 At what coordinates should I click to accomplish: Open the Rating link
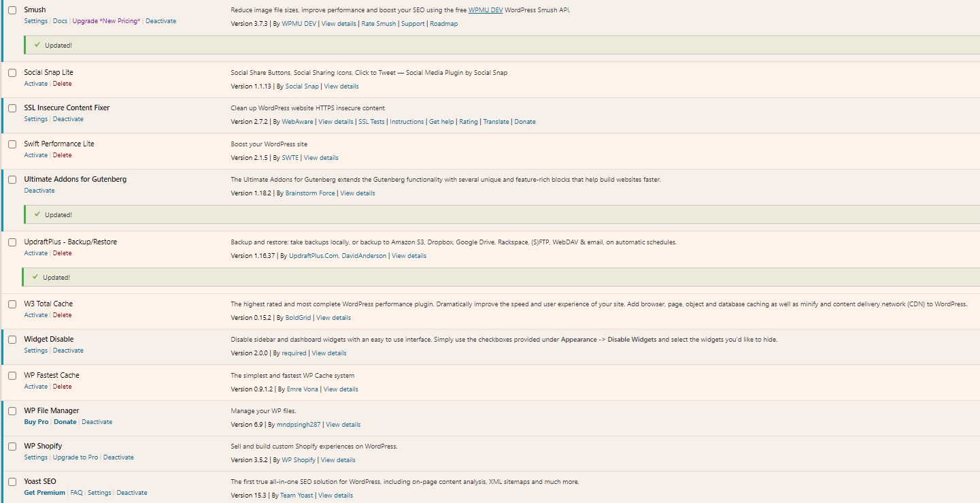[469, 122]
